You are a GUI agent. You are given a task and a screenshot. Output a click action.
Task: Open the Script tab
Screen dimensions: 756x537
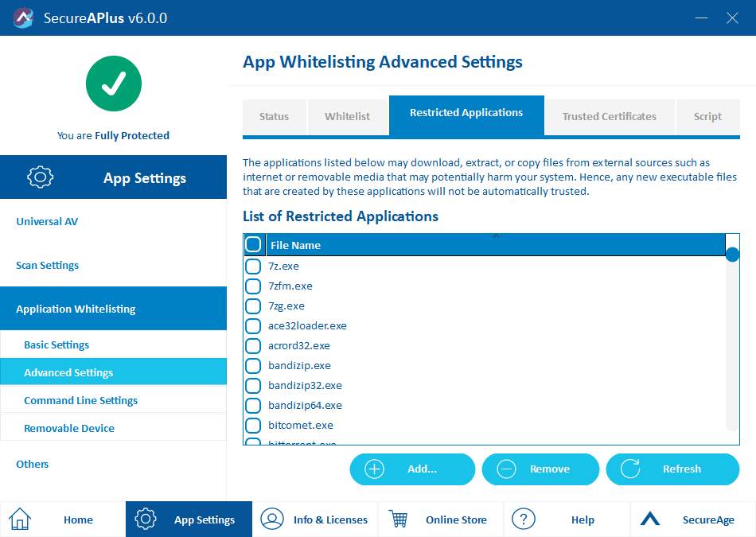click(707, 117)
